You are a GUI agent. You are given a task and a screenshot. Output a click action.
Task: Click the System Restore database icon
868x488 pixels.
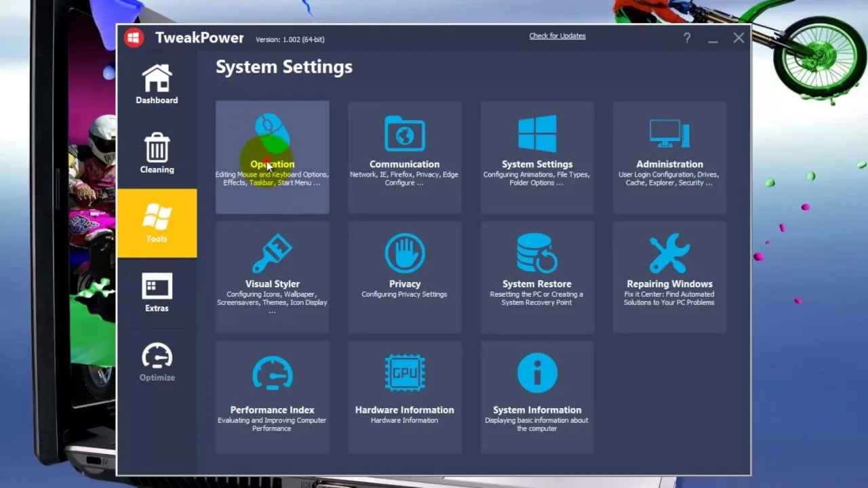(537, 253)
